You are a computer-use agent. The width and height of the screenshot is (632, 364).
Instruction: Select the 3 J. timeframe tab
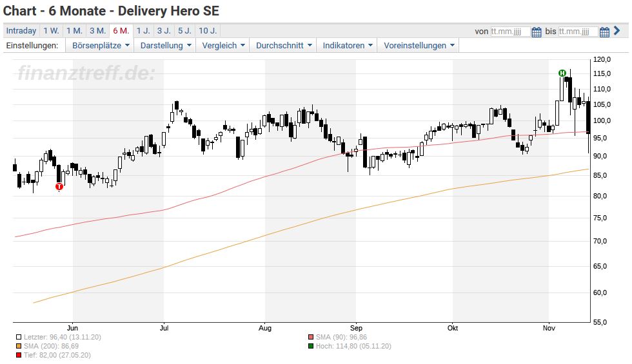(x=164, y=31)
